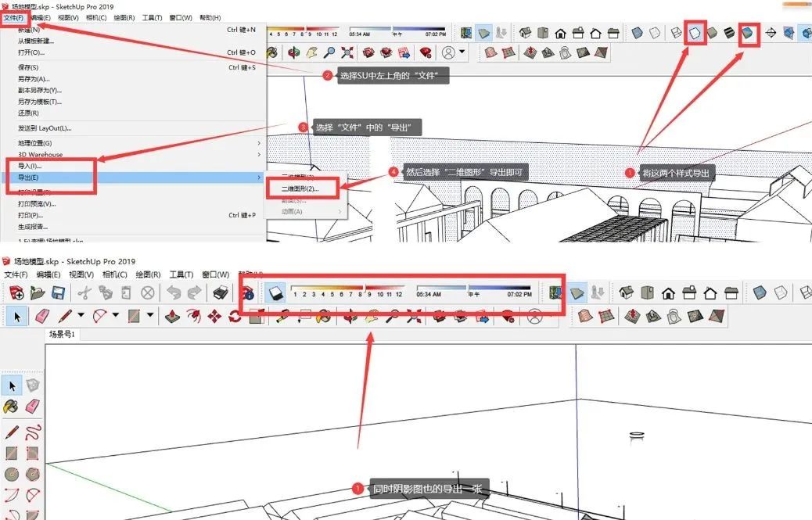
Task: Open the Shapes tool dropdown arrow
Action: tap(150, 314)
